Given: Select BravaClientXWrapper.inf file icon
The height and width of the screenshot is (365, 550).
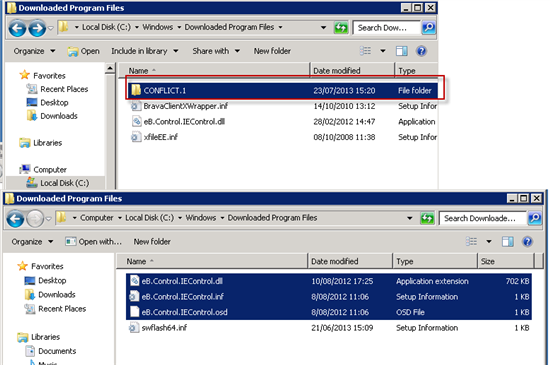Looking at the screenshot, I should (135, 106).
